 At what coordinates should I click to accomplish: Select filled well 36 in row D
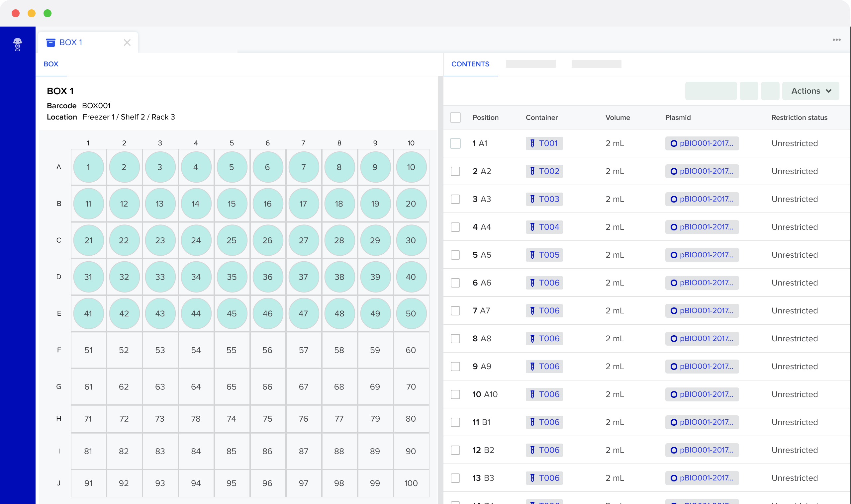click(268, 277)
